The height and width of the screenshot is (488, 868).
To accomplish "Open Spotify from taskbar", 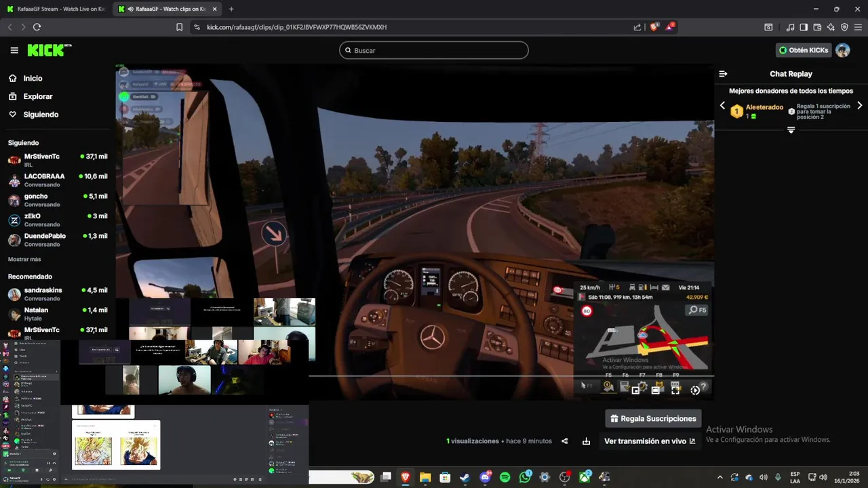I will point(505,477).
